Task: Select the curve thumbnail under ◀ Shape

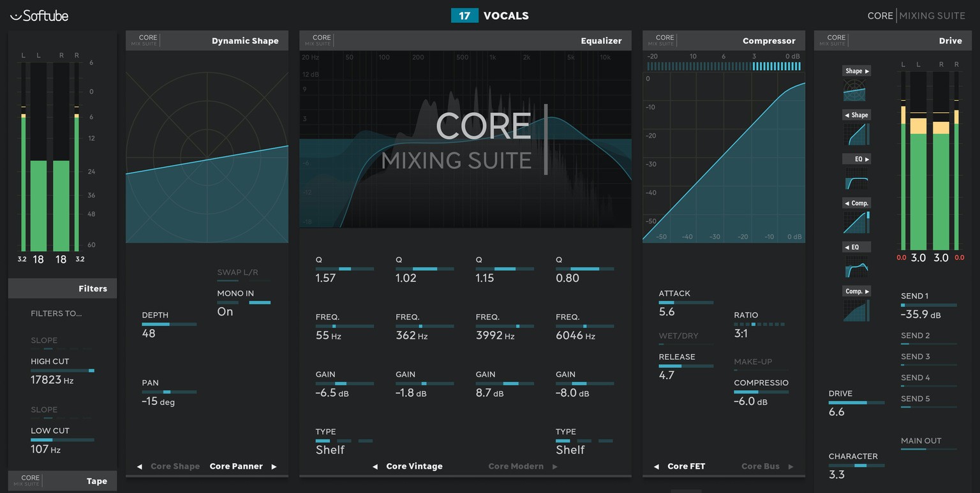Action: pos(856,134)
